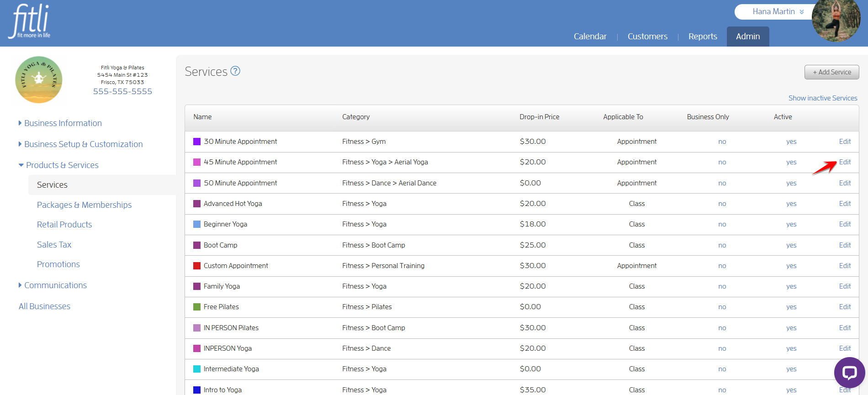Expand Business Information section
868x395 pixels.
tap(60, 123)
